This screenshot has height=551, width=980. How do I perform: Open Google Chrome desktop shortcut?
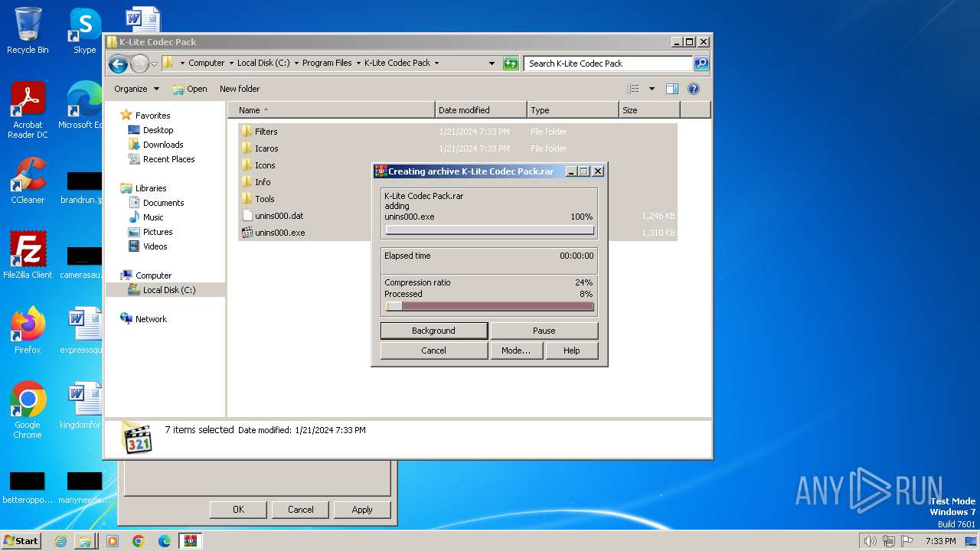click(28, 410)
